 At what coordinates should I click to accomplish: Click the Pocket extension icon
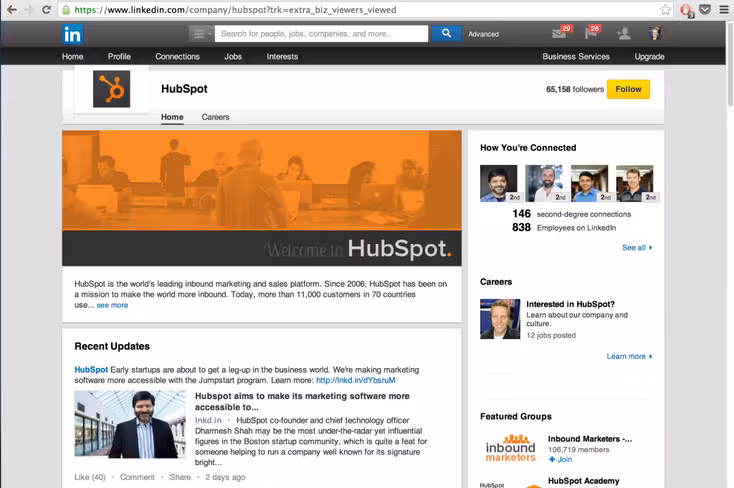(705, 9)
